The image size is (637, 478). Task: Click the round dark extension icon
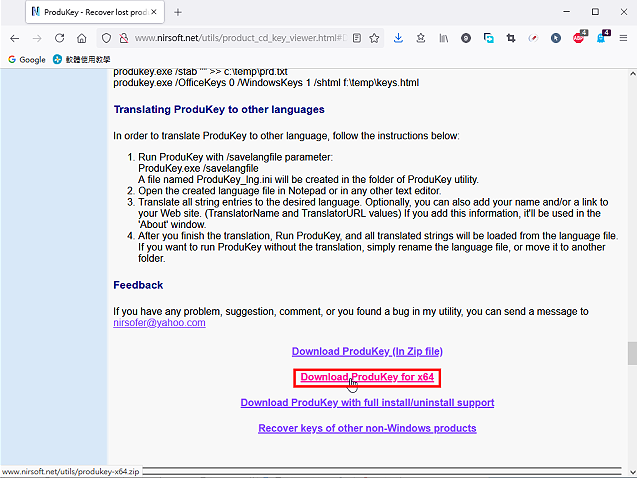pyautogui.click(x=466, y=38)
